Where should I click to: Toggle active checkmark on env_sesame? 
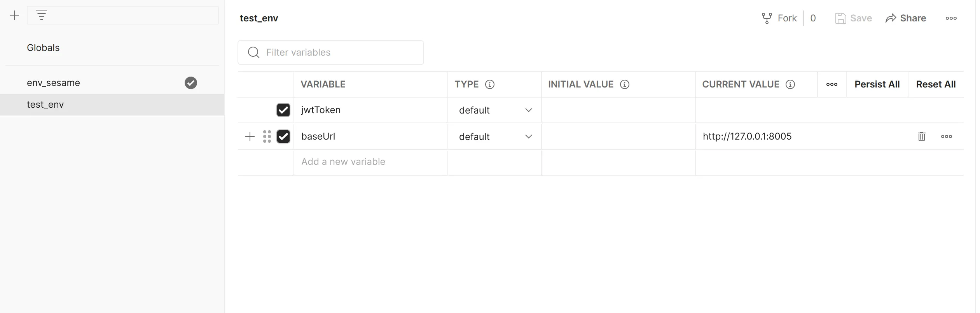(190, 83)
